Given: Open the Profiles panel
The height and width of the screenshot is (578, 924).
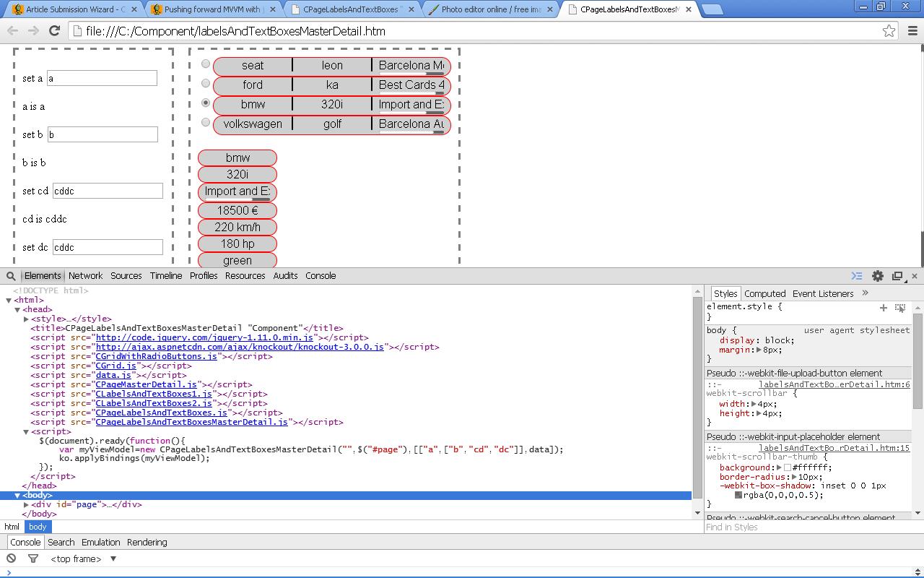Looking at the screenshot, I should [x=204, y=276].
